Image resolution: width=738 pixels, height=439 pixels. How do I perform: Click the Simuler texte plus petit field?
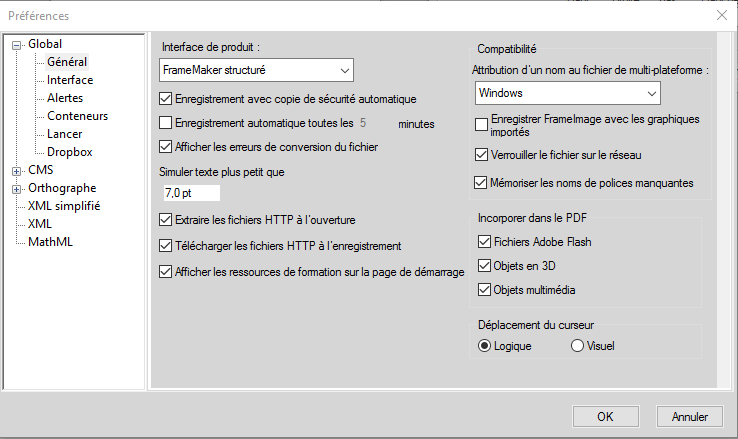click(x=190, y=192)
